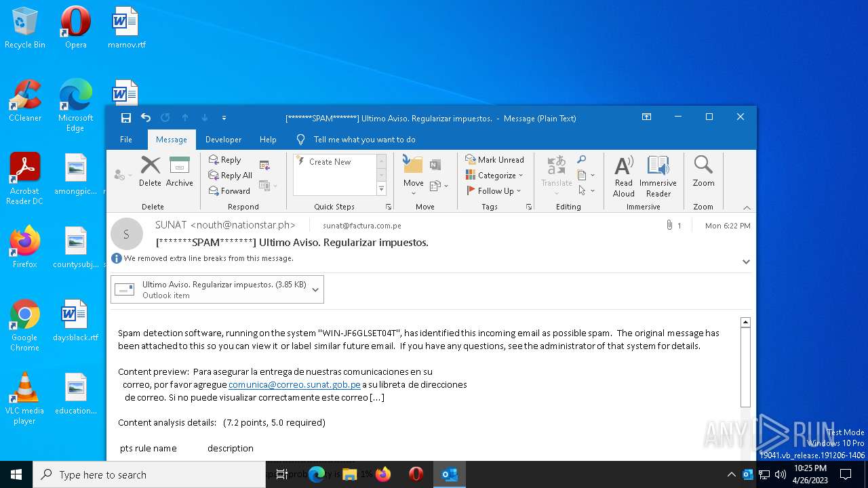868x488 pixels.
Task: Open the Rules actions dropdown in Move group
Action: coord(439,186)
